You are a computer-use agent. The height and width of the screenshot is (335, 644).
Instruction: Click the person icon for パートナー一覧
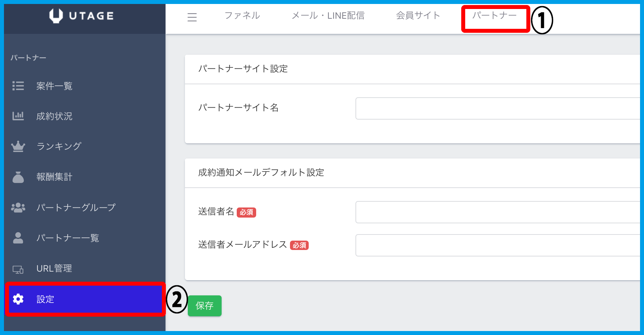pyautogui.click(x=18, y=238)
